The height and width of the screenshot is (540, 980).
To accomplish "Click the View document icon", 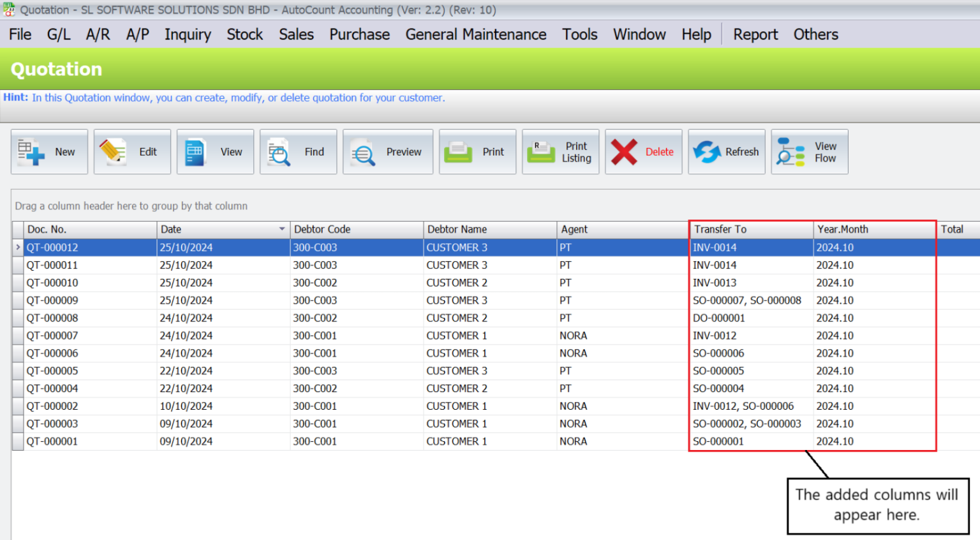I will coord(195,152).
